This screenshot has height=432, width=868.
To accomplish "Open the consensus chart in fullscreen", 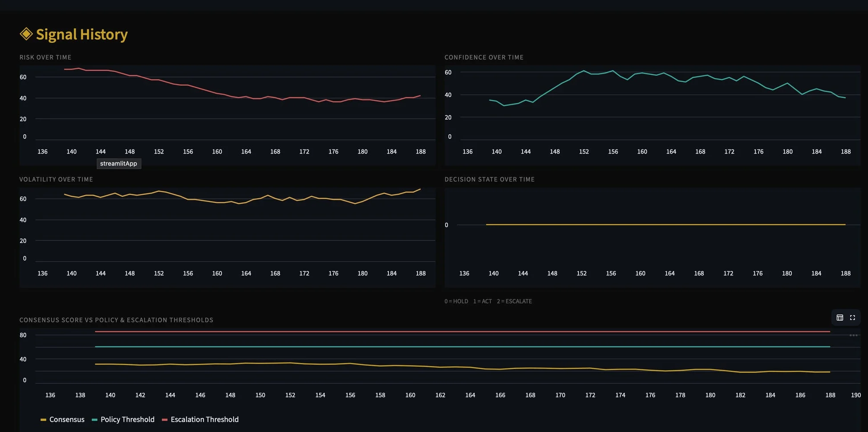I will (852, 318).
